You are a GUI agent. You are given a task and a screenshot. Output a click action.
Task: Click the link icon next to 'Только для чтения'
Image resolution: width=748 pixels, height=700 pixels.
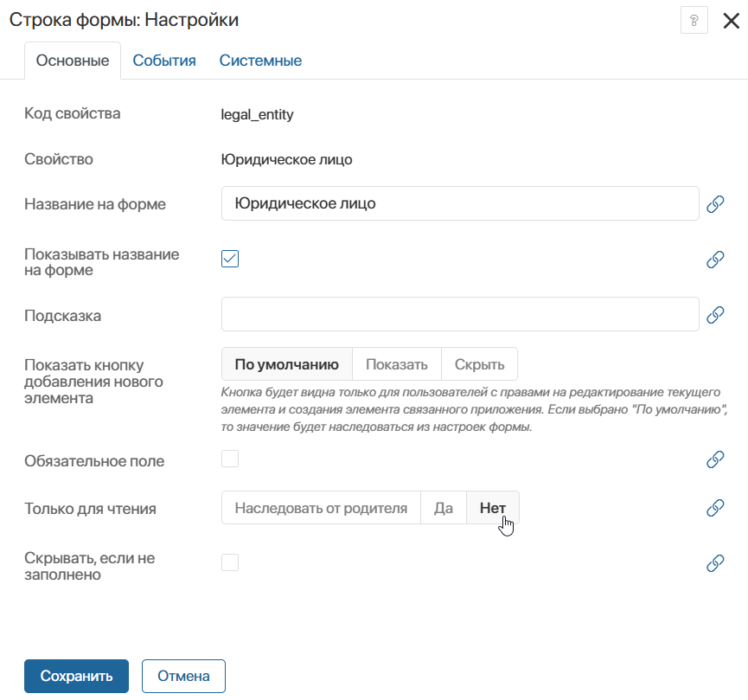click(x=715, y=508)
